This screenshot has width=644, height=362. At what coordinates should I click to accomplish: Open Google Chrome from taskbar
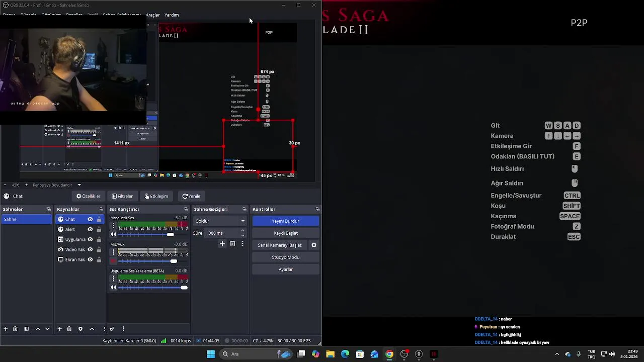[x=389, y=354]
